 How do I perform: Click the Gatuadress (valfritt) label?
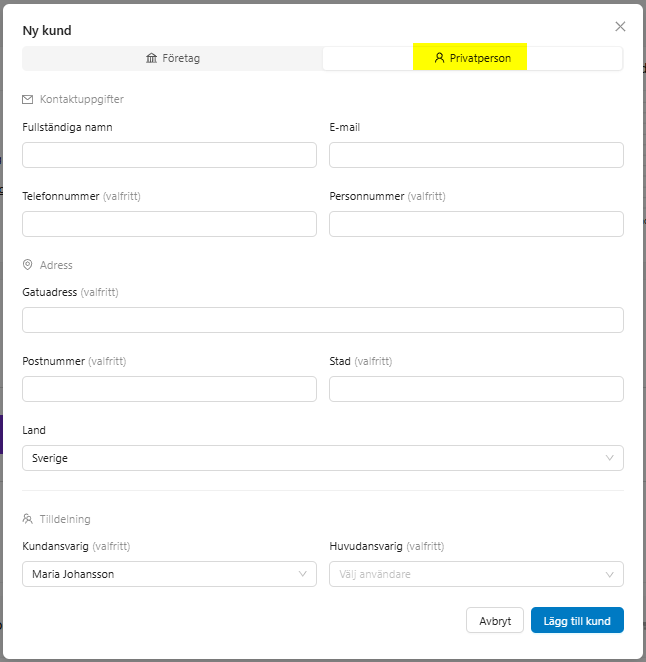pyautogui.click(x=71, y=292)
